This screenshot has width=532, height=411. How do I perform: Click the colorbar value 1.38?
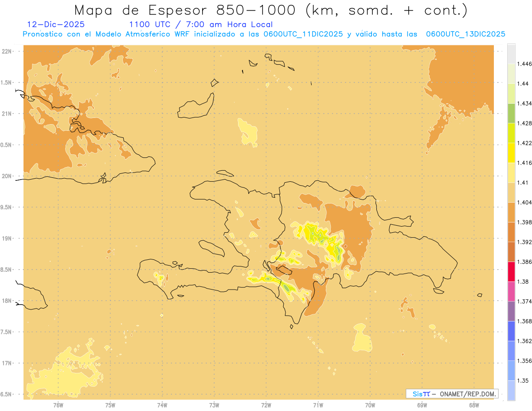point(523,282)
